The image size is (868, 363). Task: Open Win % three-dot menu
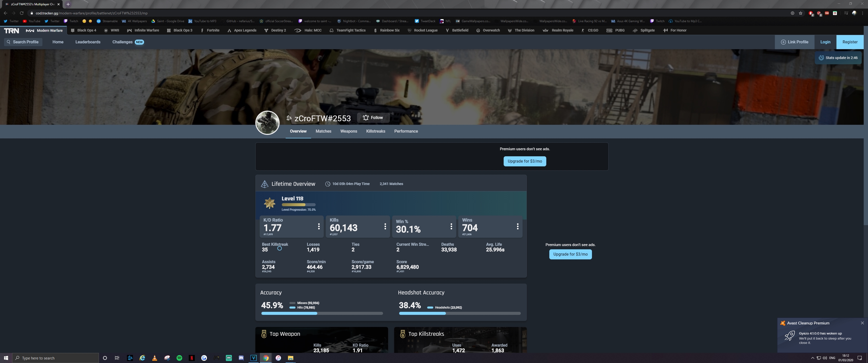point(451,227)
